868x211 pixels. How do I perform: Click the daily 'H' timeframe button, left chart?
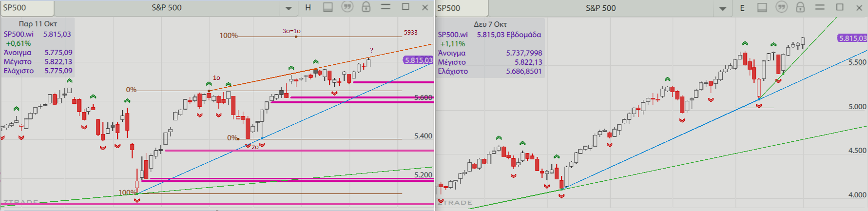click(308, 7)
